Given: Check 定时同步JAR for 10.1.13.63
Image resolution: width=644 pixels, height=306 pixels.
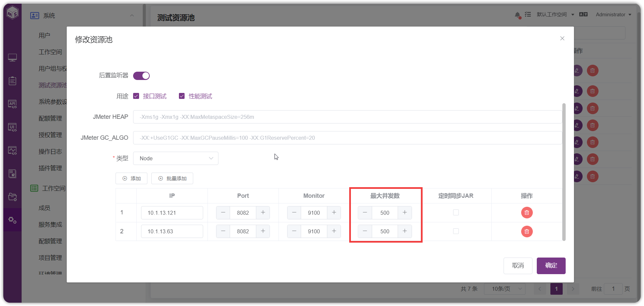Looking at the screenshot, I should point(456,231).
